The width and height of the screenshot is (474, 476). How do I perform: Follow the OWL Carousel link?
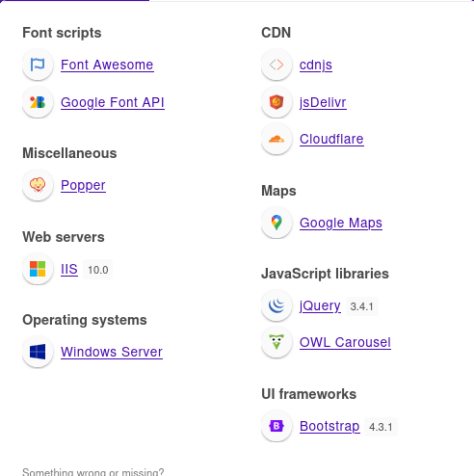tap(345, 342)
